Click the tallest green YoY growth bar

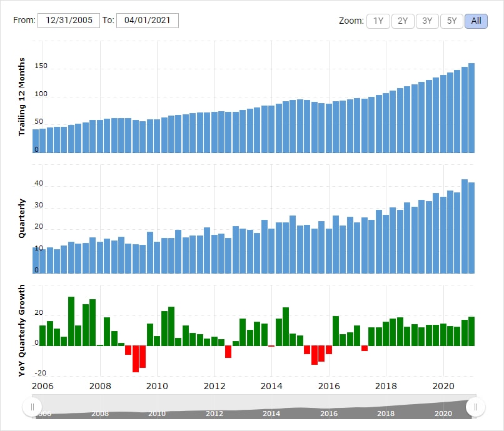[71, 321]
